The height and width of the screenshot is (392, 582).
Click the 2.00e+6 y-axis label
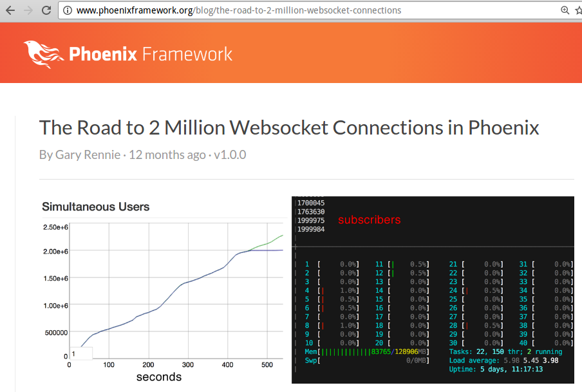[x=55, y=252]
